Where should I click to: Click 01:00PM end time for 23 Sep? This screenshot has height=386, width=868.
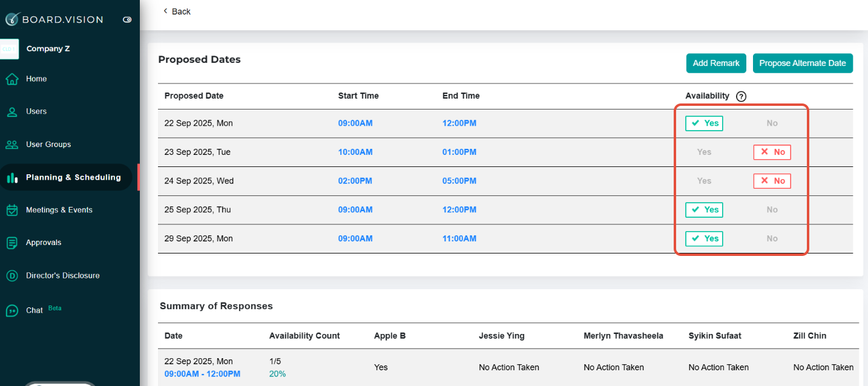pos(459,152)
